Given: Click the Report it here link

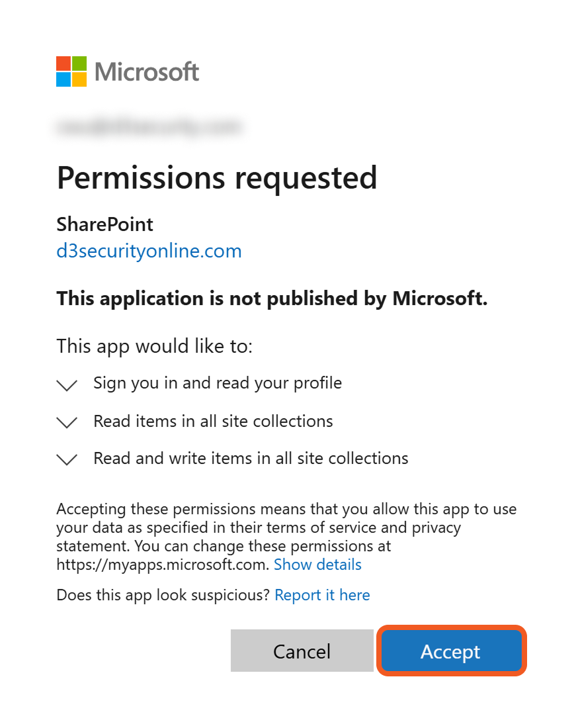Looking at the screenshot, I should point(322,595).
